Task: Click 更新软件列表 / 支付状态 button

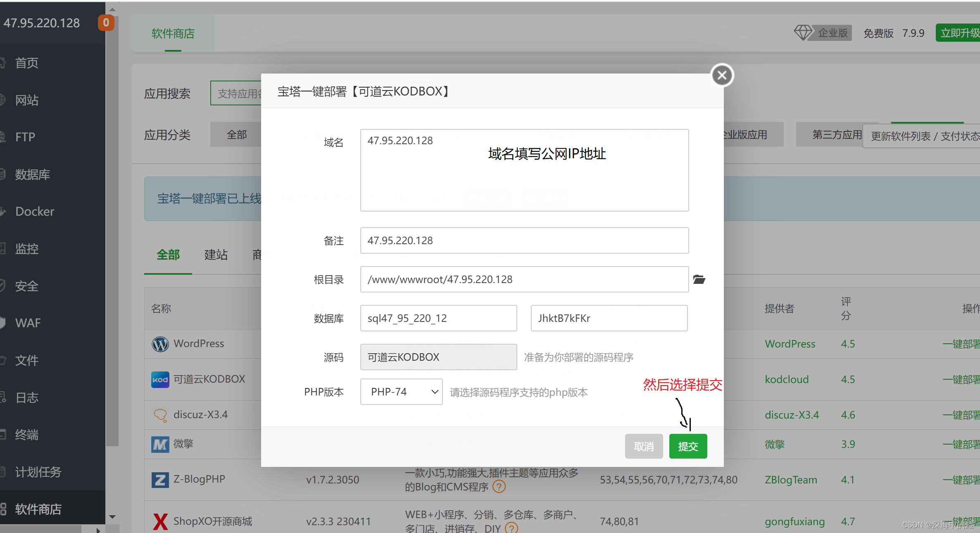Action: tap(922, 136)
